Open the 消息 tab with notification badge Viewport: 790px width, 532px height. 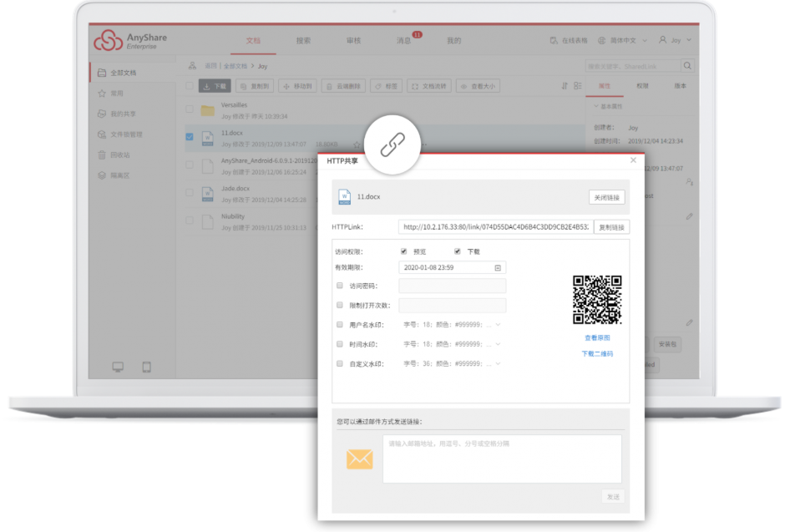point(403,40)
